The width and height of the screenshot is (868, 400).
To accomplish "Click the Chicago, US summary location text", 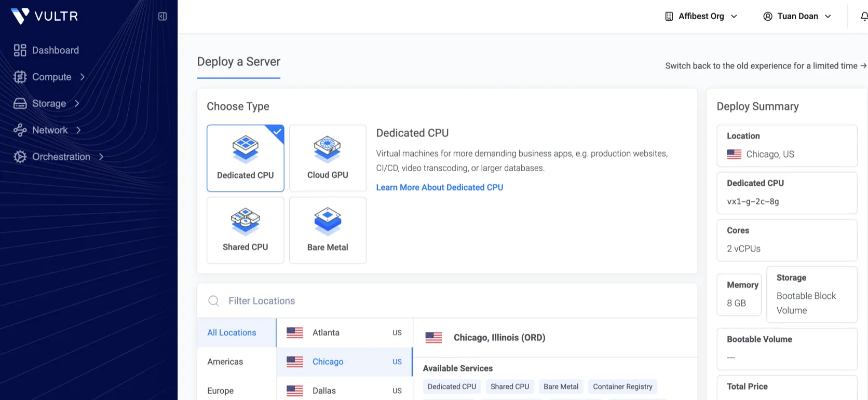I will click(x=770, y=154).
